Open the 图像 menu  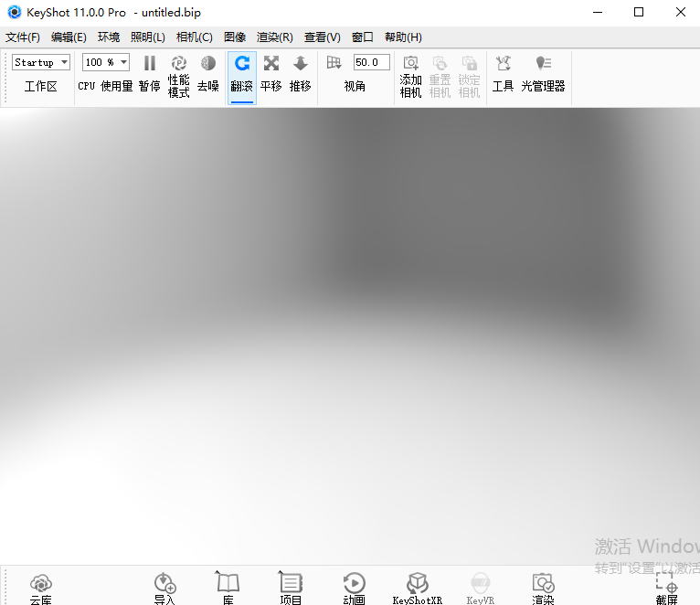[x=235, y=37]
